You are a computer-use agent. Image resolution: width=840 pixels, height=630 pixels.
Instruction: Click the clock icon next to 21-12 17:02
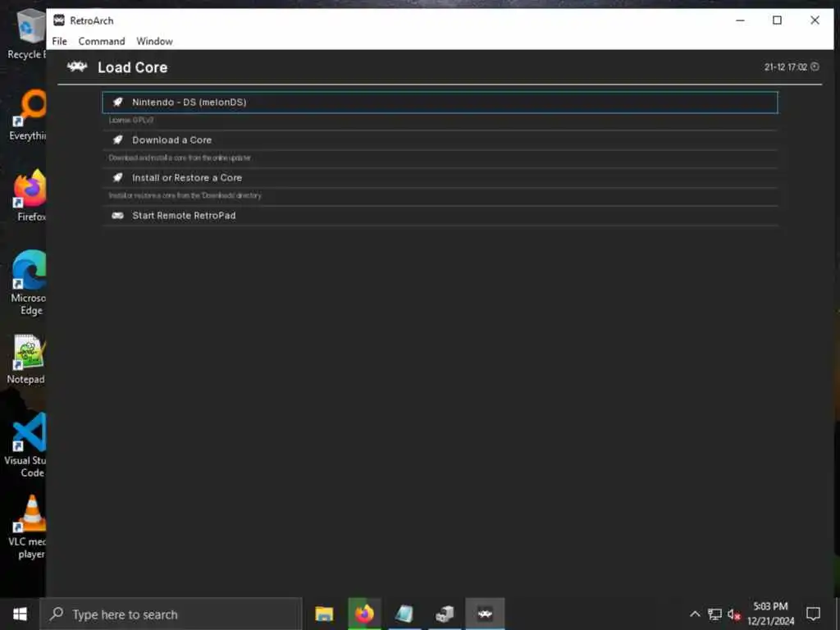tap(815, 67)
